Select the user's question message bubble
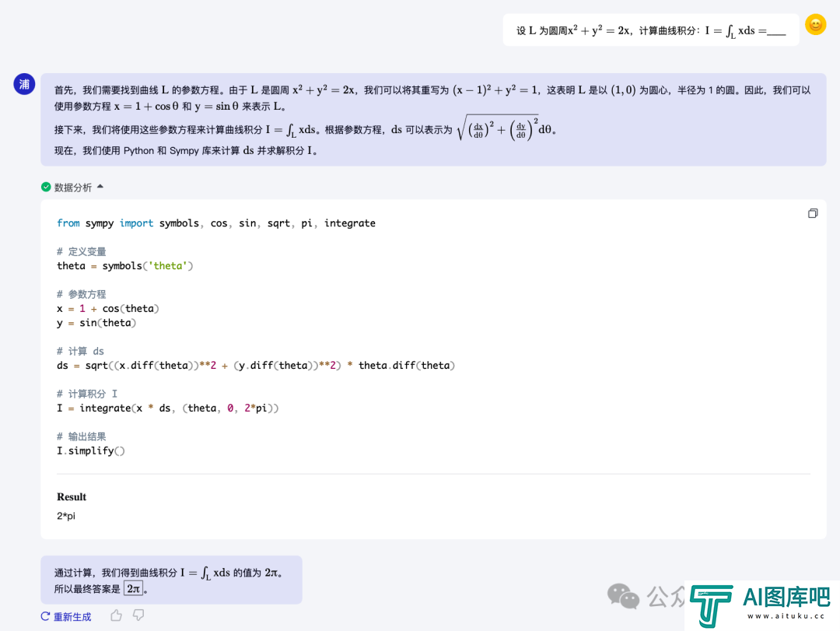 (x=650, y=30)
